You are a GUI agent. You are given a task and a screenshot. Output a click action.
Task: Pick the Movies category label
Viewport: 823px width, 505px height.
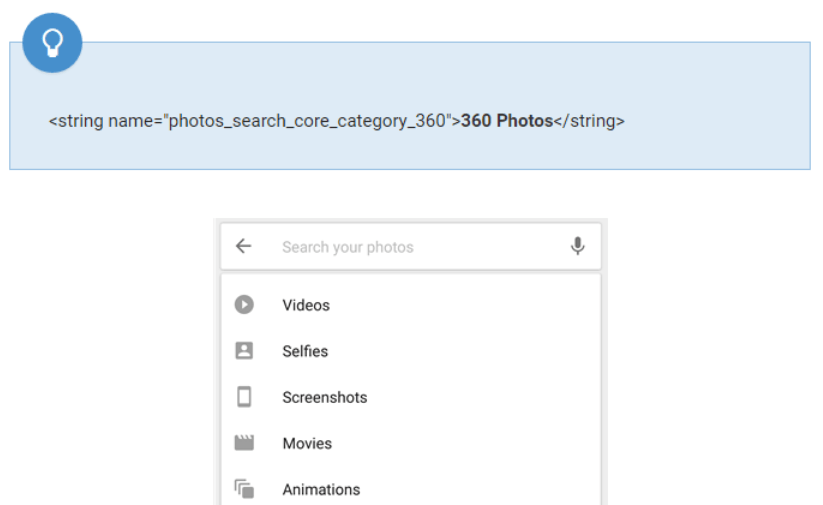point(307,443)
